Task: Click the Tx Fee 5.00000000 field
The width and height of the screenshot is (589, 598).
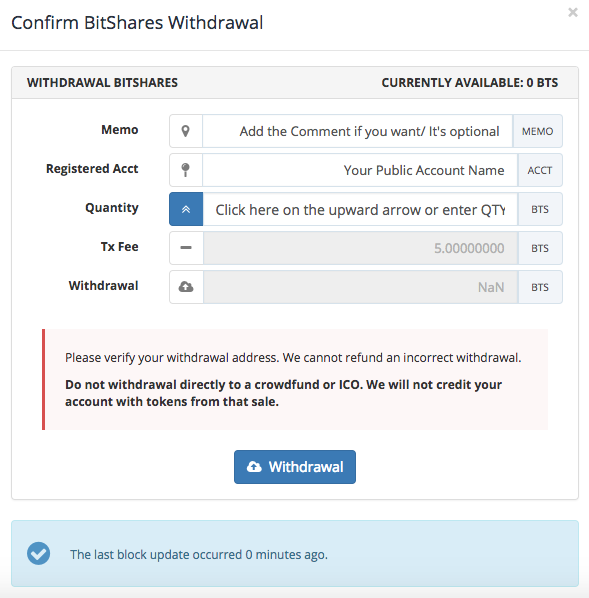Action: coord(360,248)
